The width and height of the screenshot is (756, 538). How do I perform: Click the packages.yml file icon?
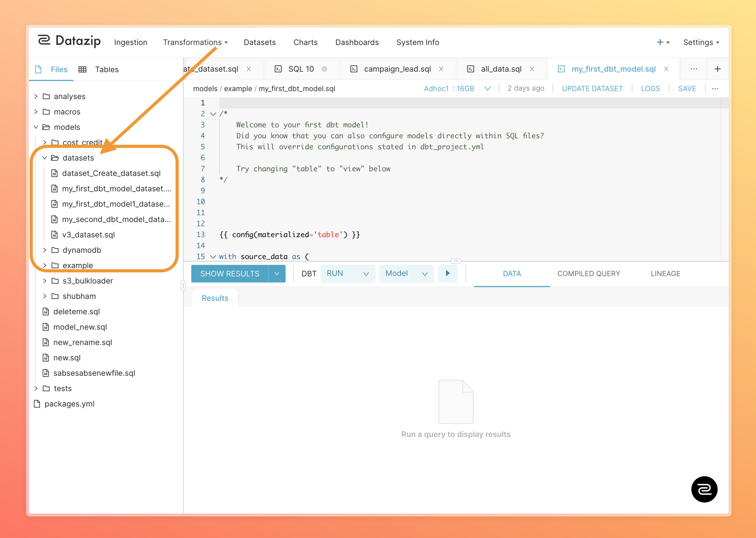(x=37, y=403)
